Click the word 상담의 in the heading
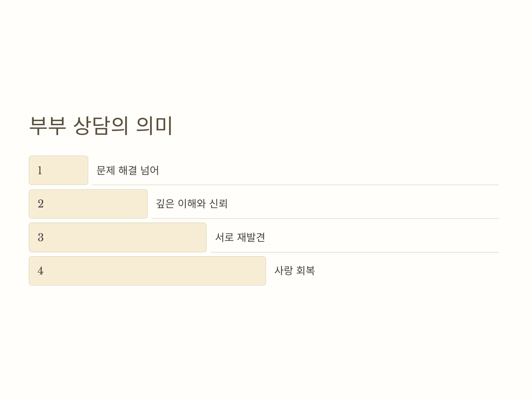 100,125
